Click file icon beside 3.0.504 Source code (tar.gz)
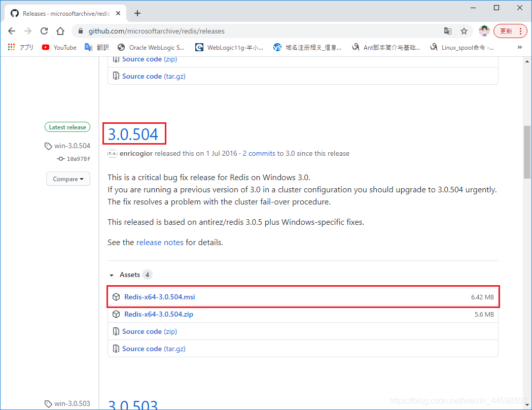Screen dimensions: 532x410 [116, 349]
